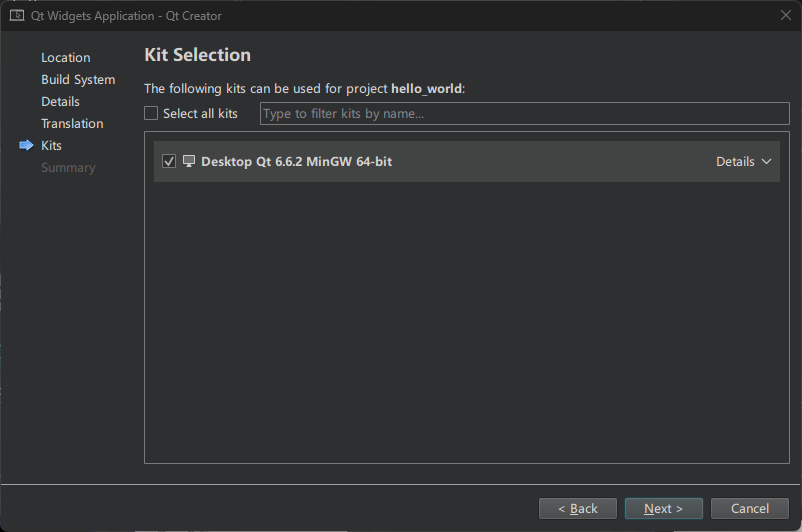802x532 pixels.
Task: Enable the Select all kits checkbox
Action: pos(151,113)
